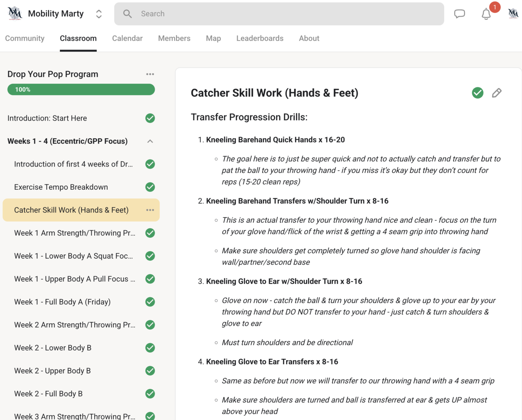Click the 100% green progress bar
522x420 pixels.
(x=81, y=89)
